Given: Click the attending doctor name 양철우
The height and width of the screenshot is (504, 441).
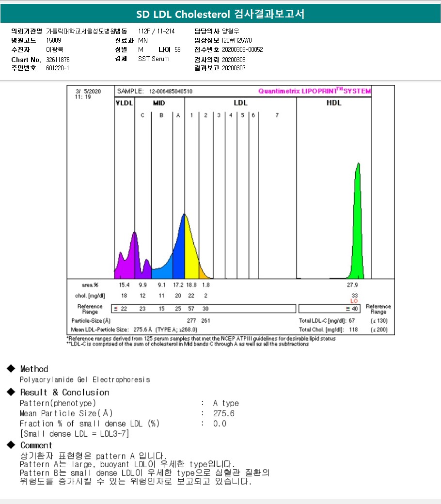Looking at the screenshot, I should coord(231,31).
